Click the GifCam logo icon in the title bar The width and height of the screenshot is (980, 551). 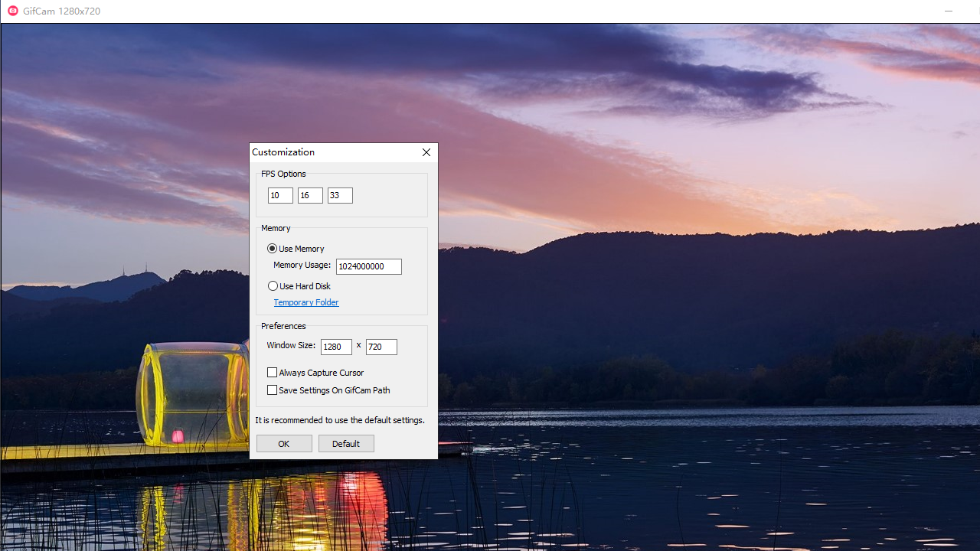(x=12, y=11)
